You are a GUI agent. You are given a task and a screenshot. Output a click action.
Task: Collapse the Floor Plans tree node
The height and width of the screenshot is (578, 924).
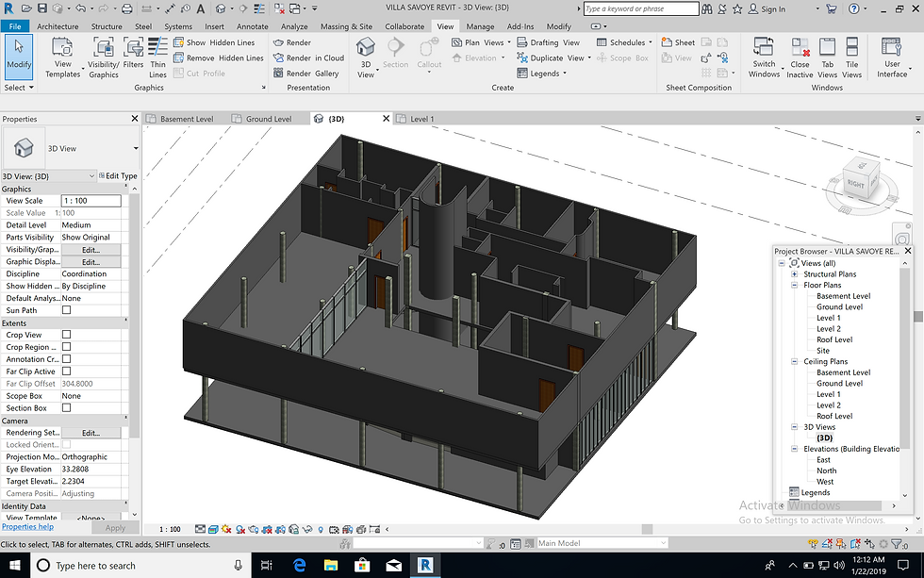[795, 285]
